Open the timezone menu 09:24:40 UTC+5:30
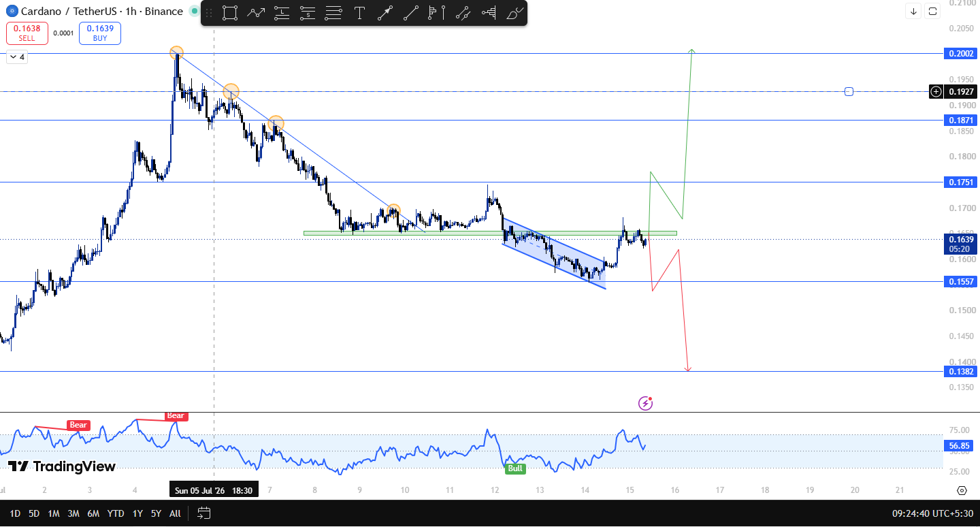Viewport: 980px width, 527px height. [932, 513]
